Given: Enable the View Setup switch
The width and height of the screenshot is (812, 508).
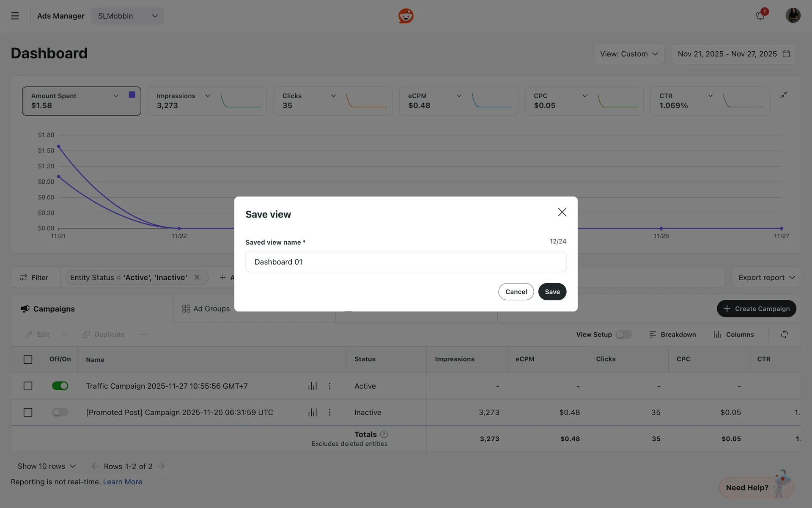Looking at the screenshot, I should pos(623,334).
